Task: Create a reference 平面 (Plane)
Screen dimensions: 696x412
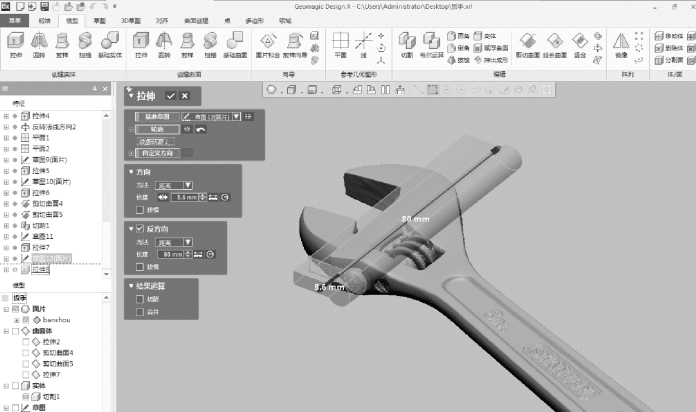Action: [340, 45]
